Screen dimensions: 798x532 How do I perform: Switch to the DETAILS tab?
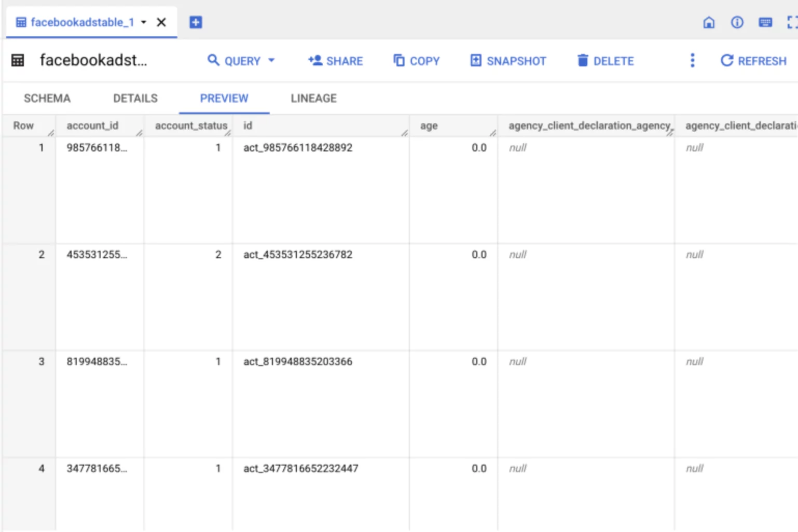click(135, 98)
